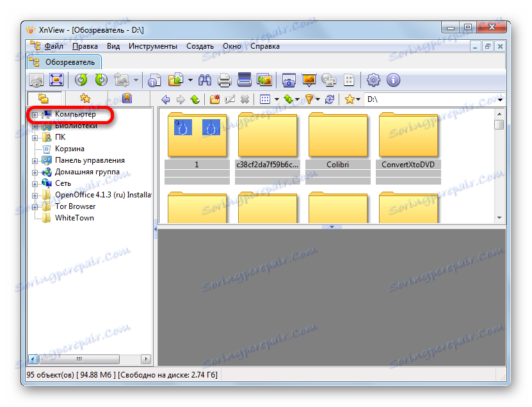Open batch convert icon
This screenshot has height=407, width=532.
point(264,80)
